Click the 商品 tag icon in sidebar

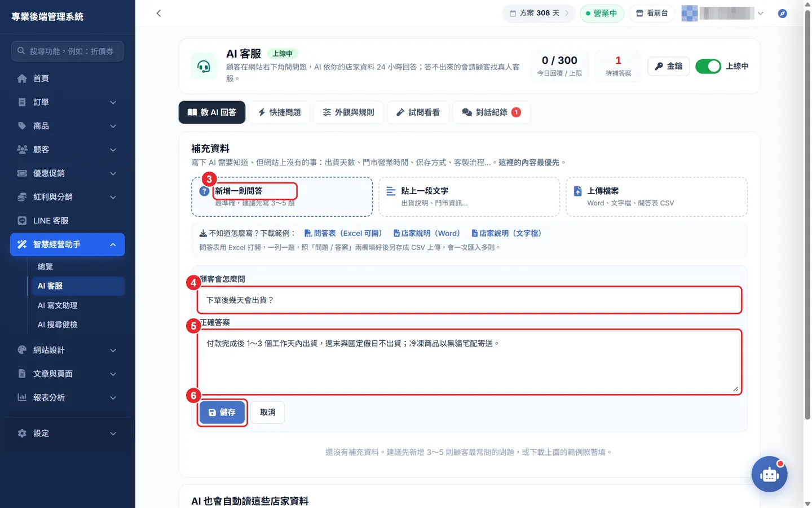click(22, 126)
